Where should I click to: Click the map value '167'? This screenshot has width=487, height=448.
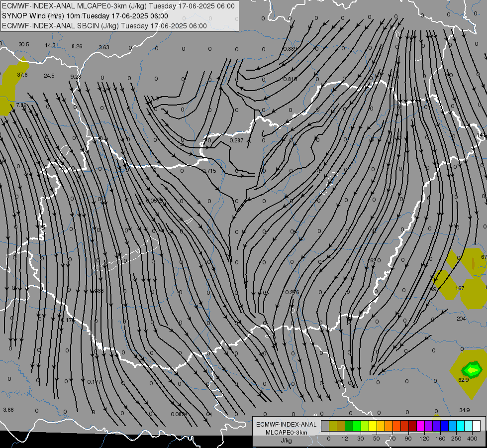pos(460,288)
